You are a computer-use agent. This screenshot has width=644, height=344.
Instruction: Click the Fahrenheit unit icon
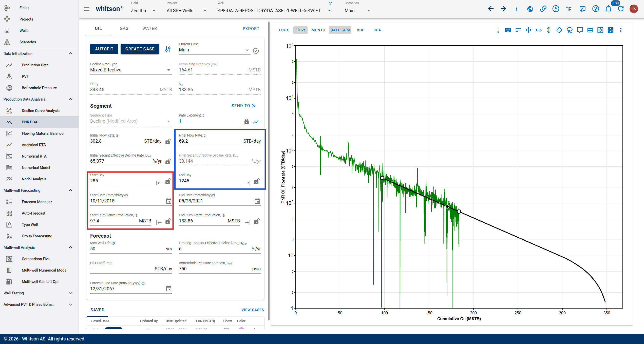[x=569, y=9]
